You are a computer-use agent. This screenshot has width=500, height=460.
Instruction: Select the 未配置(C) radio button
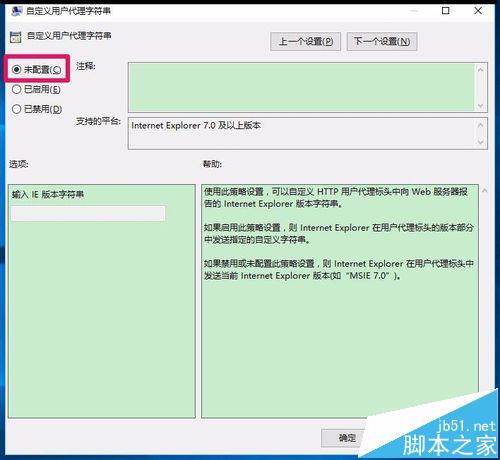(36, 69)
